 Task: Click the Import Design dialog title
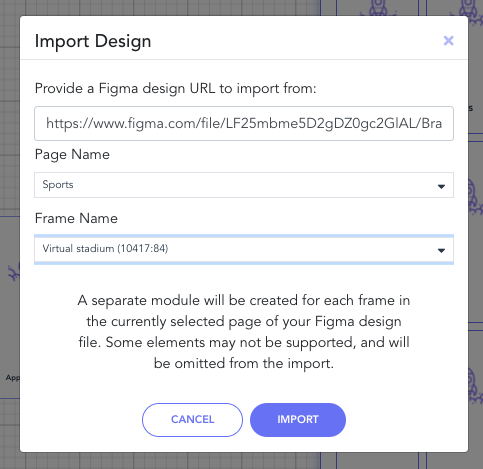[93, 41]
